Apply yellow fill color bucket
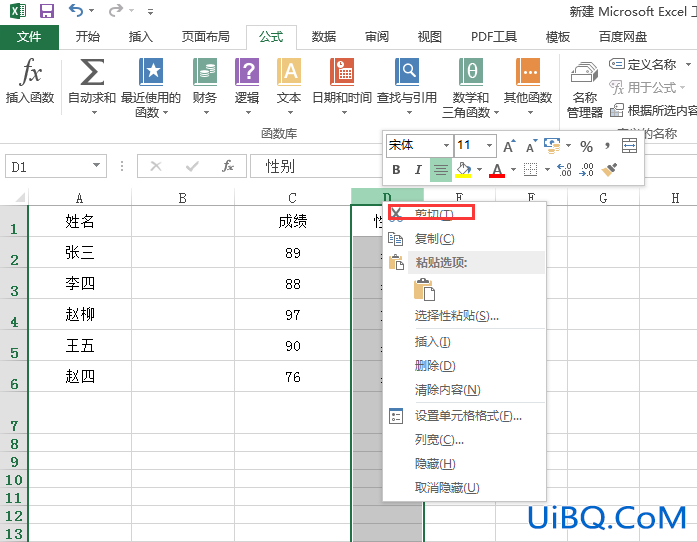697x542 pixels. pyautogui.click(x=463, y=170)
